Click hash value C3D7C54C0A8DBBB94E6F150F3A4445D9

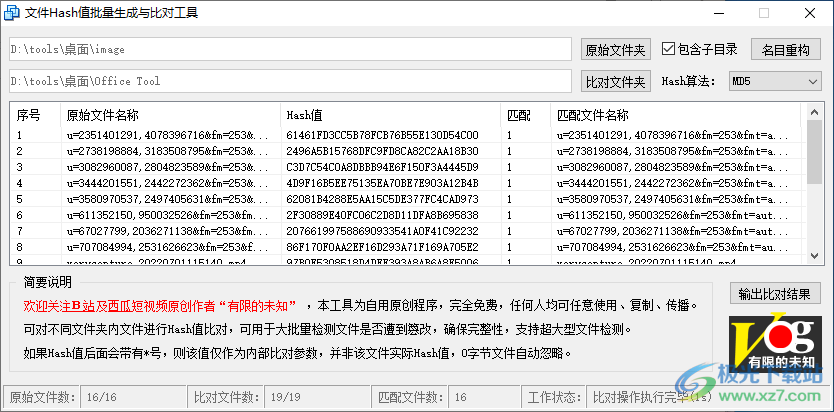[382, 167]
